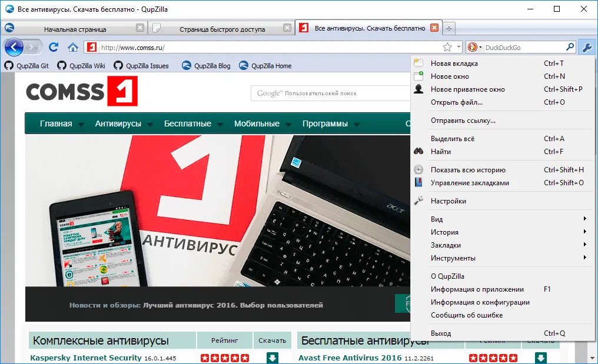Open Информация о конфигурации
The width and height of the screenshot is (598, 364).
point(503,302)
